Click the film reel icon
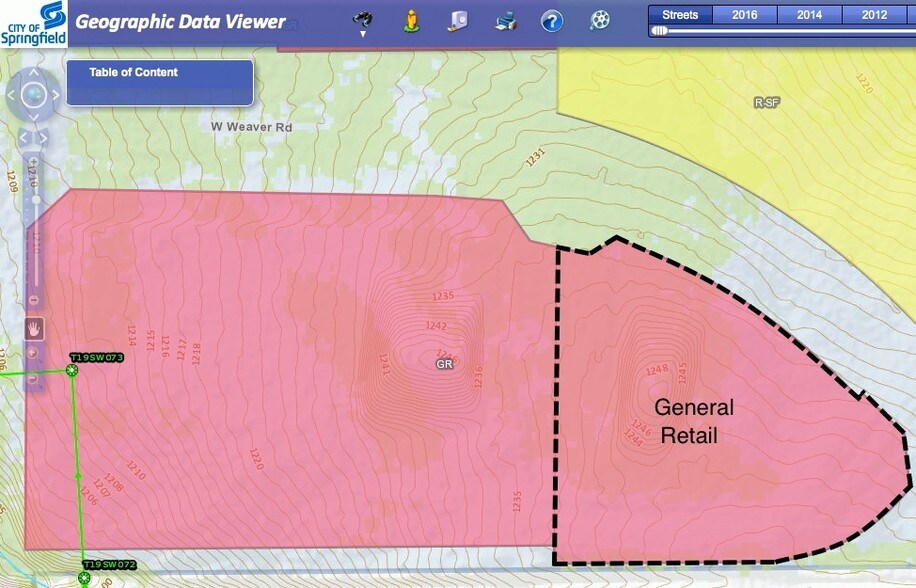Screen dimensions: 916x588 (x=599, y=20)
